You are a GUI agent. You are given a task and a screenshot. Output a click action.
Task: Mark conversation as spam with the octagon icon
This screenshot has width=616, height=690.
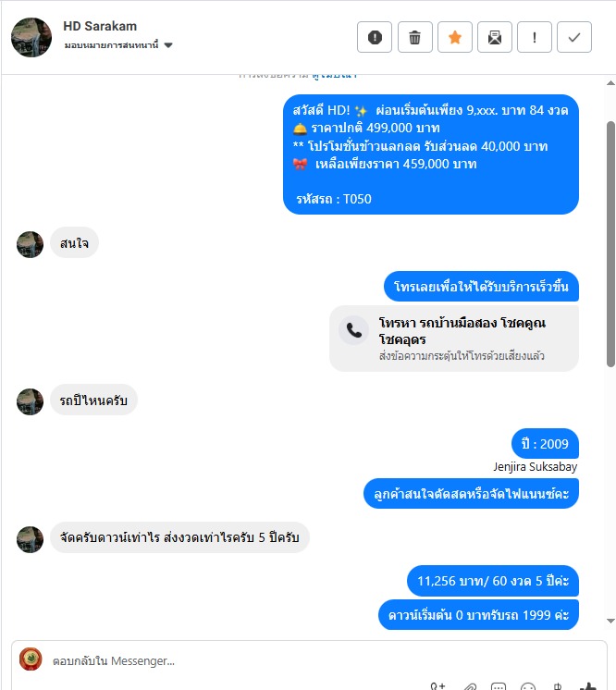375,37
